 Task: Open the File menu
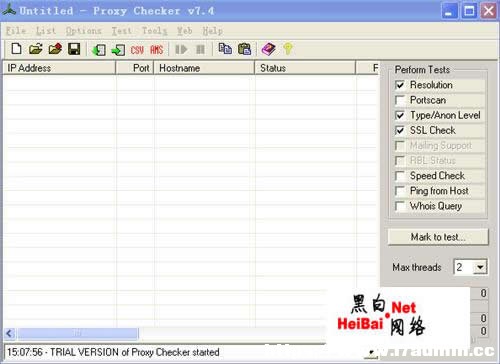click(x=16, y=31)
